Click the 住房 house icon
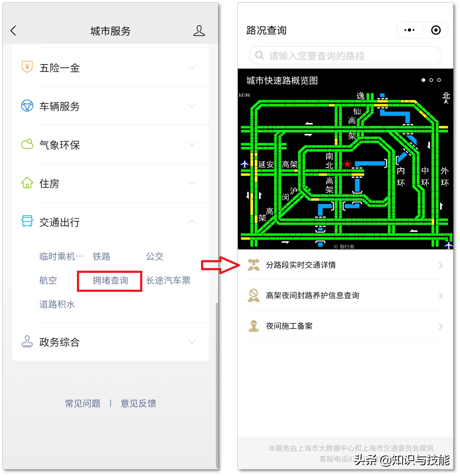This screenshot has width=460, height=476. pos(27,183)
